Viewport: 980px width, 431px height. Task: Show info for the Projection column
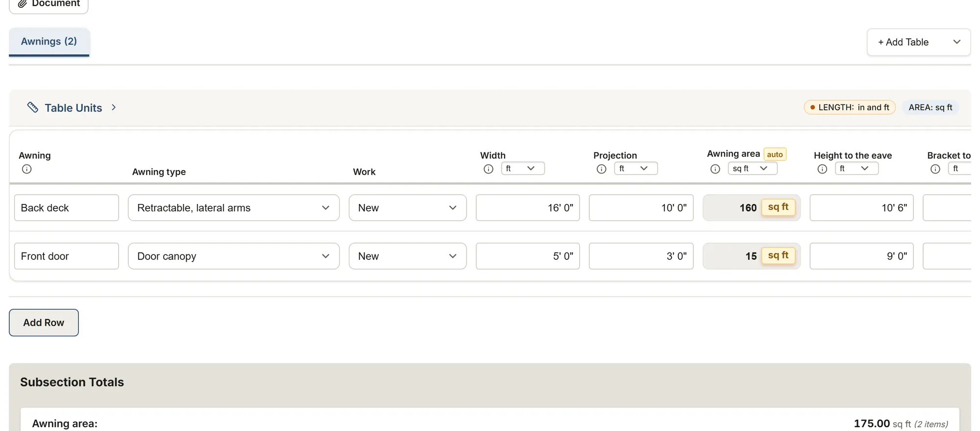click(x=602, y=169)
